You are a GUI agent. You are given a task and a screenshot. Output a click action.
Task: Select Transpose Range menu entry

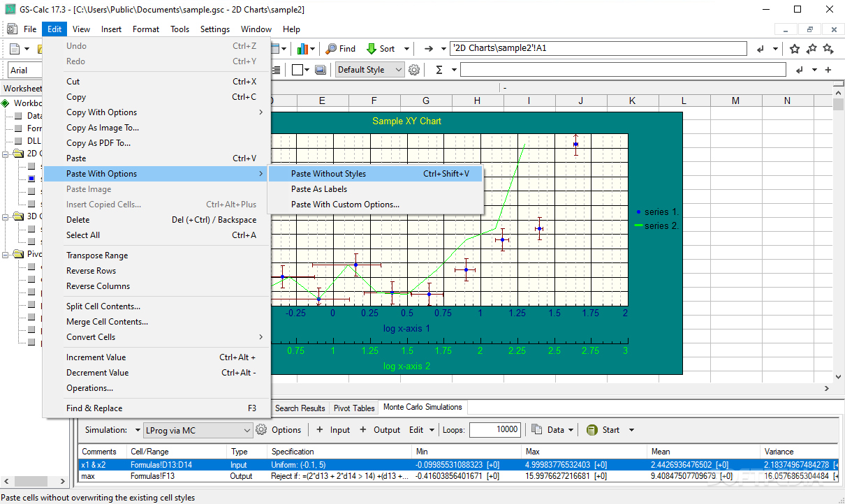156,255
